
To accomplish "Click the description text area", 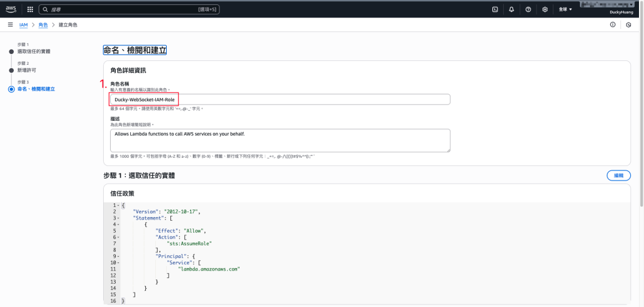I will tap(280, 140).
